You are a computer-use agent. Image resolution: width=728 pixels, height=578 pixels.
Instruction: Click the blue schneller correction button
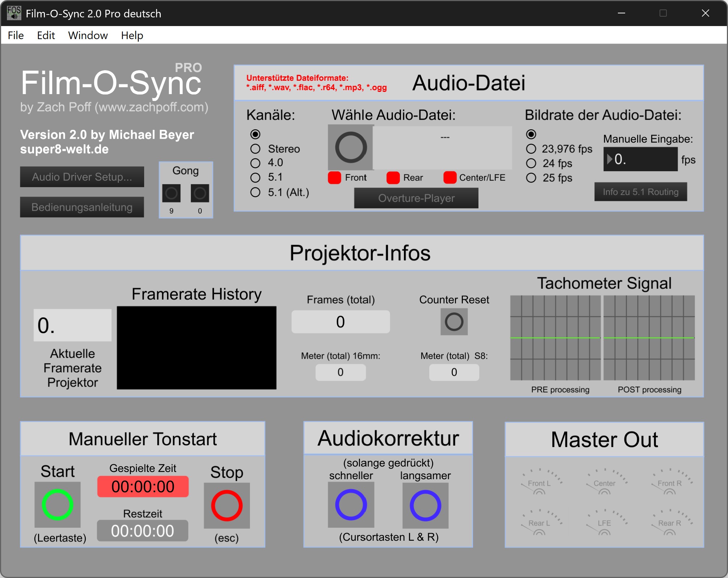(351, 505)
